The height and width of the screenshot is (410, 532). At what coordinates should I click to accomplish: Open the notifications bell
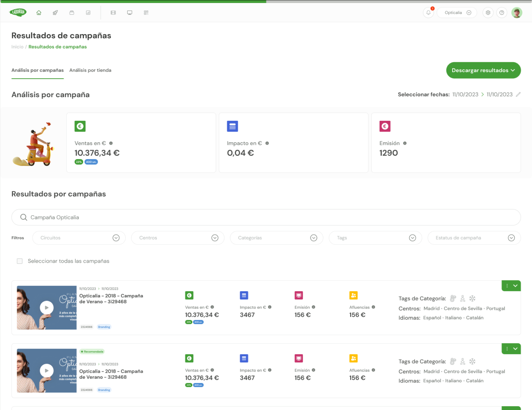click(x=428, y=13)
